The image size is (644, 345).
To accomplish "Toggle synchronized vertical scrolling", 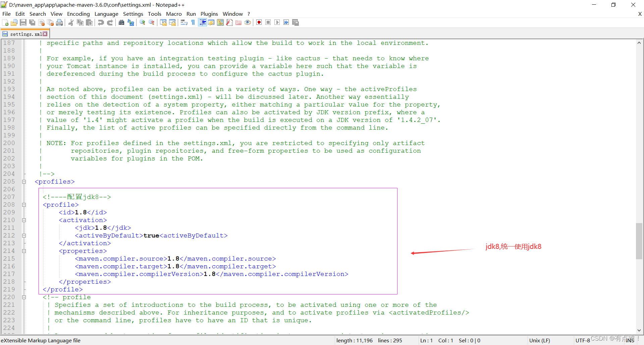I will click(163, 22).
